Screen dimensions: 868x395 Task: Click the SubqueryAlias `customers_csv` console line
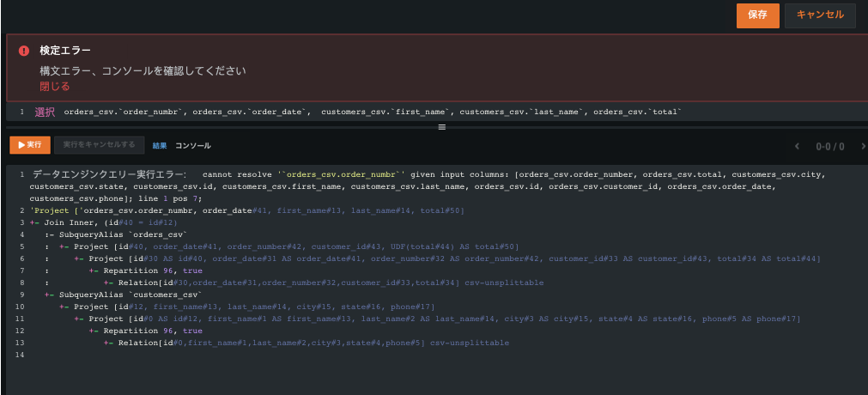[x=129, y=295]
